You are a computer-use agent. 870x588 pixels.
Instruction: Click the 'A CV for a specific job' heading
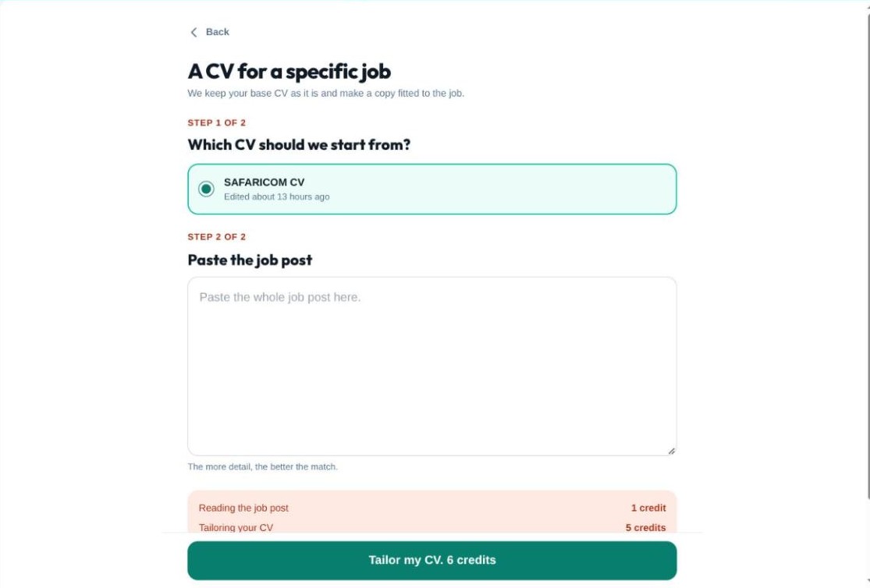point(289,72)
